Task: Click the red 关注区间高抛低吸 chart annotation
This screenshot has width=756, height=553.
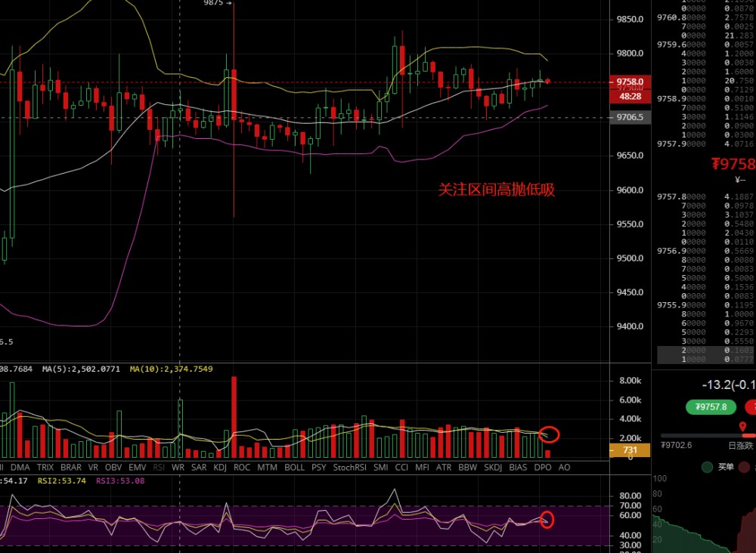Action: [497, 190]
